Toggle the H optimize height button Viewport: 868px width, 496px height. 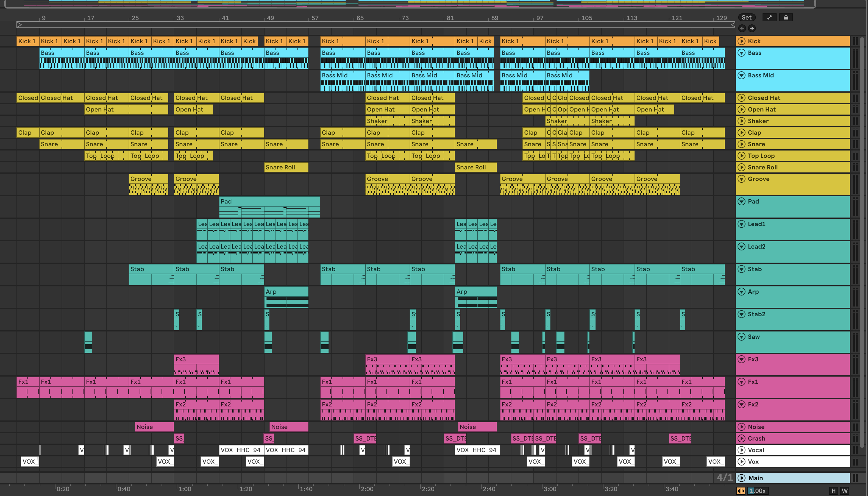(x=833, y=491)
